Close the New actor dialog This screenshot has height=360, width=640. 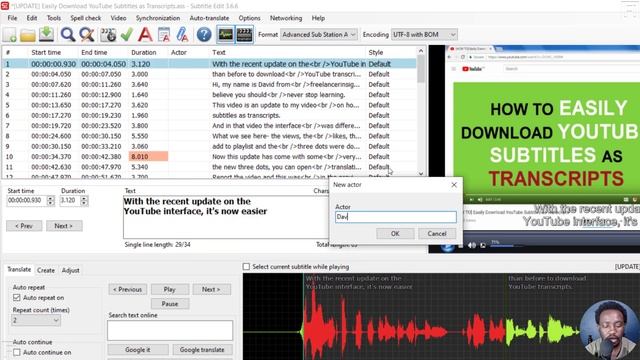tap(454, 185)
